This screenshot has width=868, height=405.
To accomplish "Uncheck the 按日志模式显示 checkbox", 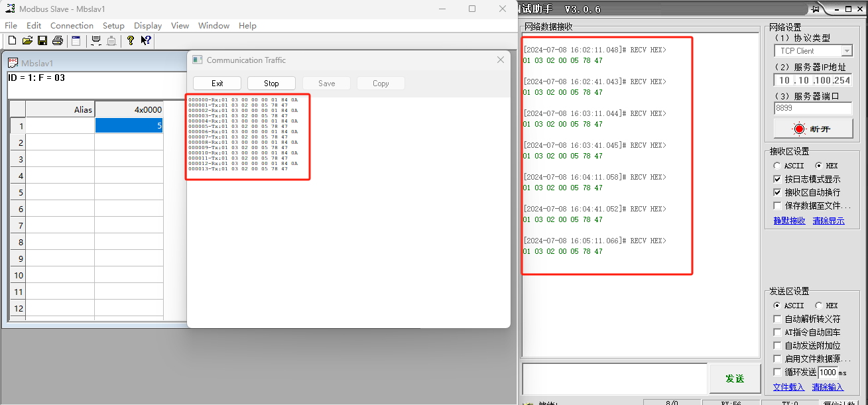I will point(778,179).
